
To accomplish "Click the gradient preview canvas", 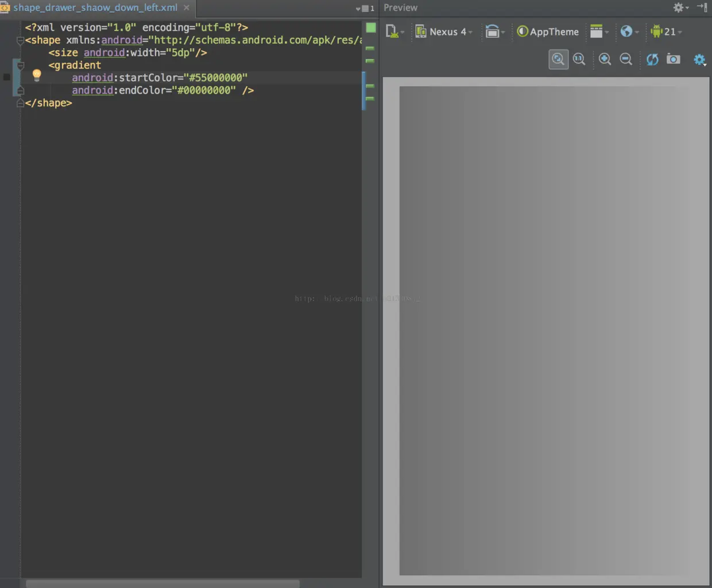I will (545, 331).
